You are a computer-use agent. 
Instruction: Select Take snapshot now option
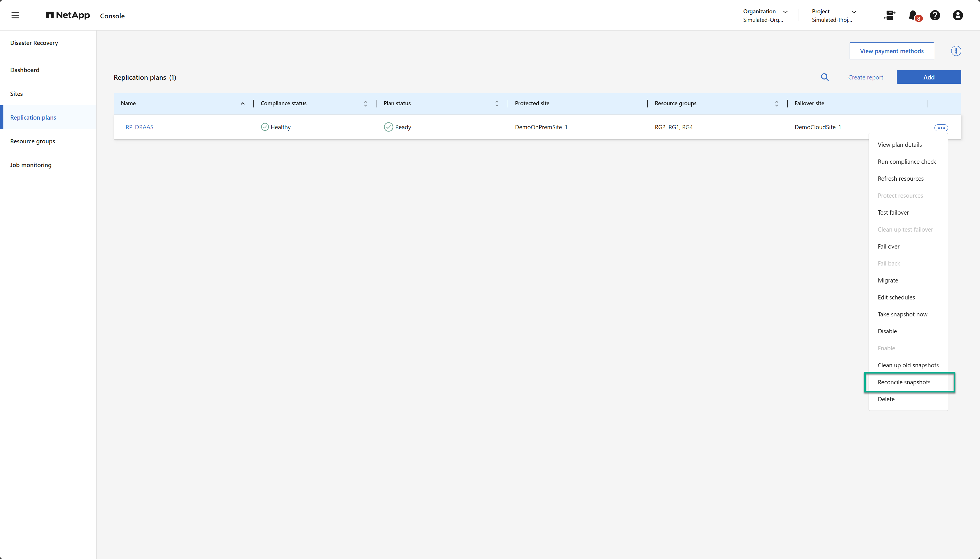(x=902, y=314)
